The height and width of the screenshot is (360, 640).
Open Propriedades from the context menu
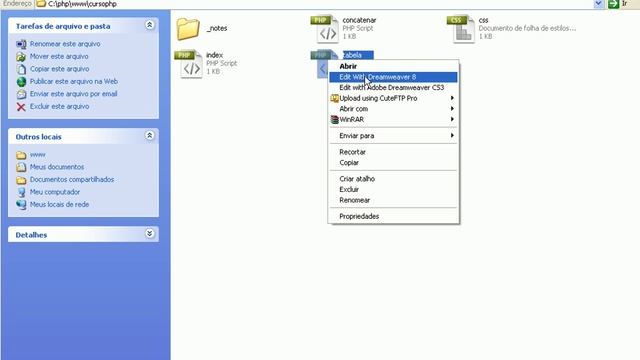(393, 217)
